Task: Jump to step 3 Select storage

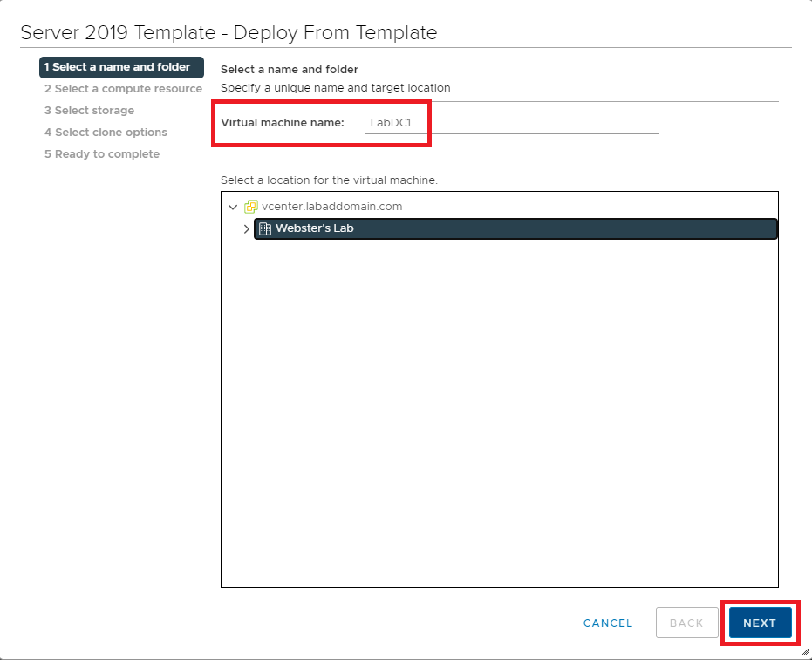Action: coord(89,111)
